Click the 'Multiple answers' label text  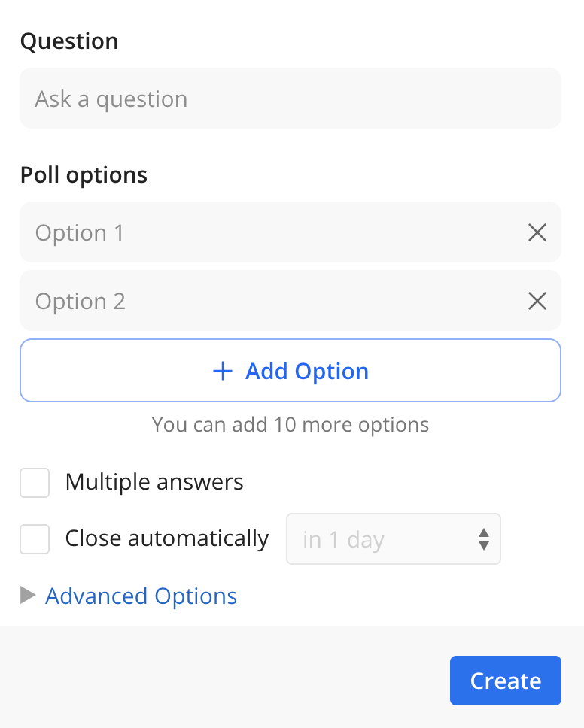tap(154, 482)
